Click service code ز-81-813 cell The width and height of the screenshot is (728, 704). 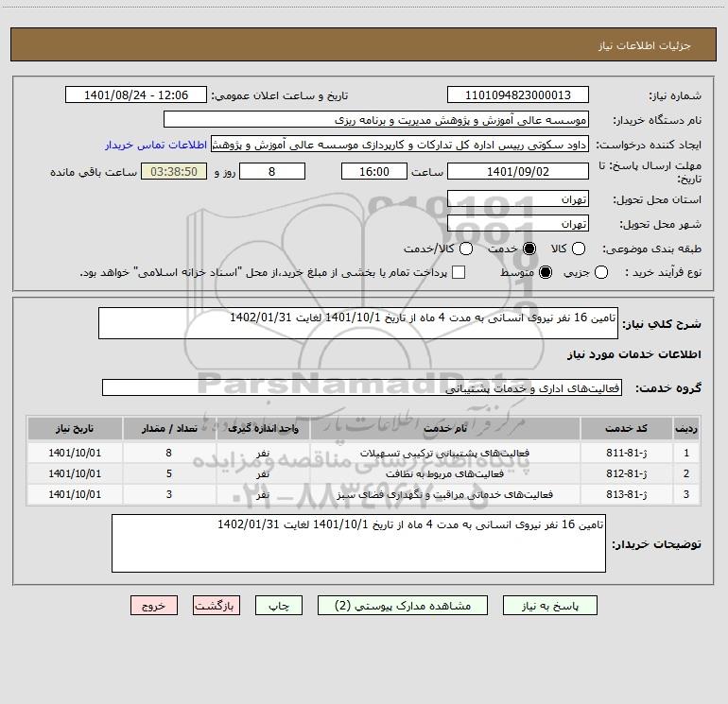(626, 494)
